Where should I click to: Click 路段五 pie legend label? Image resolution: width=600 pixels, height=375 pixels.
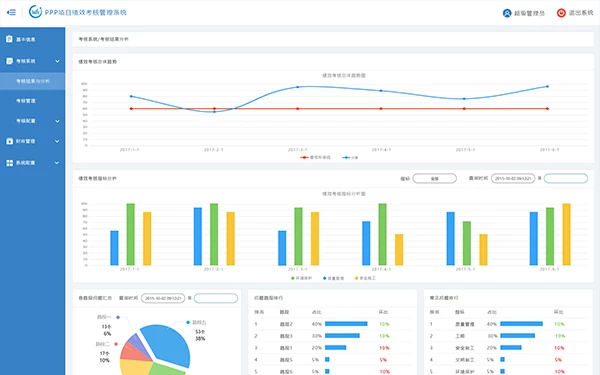(x=199, y=322)
